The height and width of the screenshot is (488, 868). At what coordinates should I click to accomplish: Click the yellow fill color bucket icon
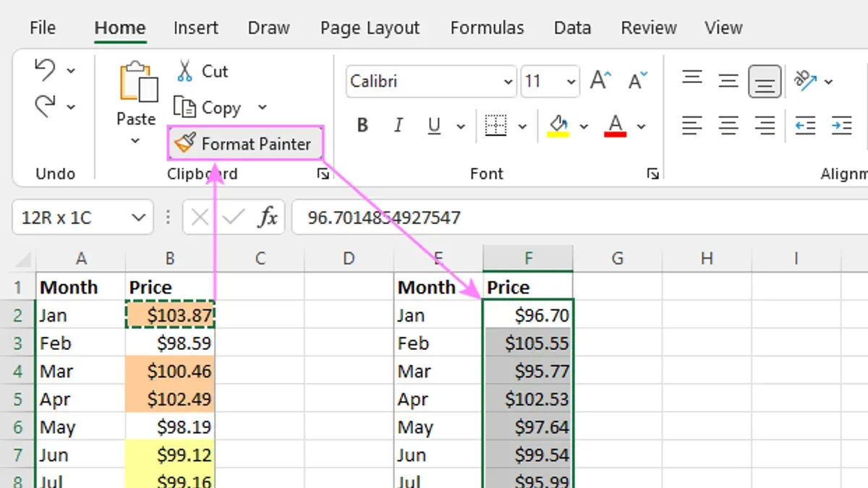click(x=558, y=126)
